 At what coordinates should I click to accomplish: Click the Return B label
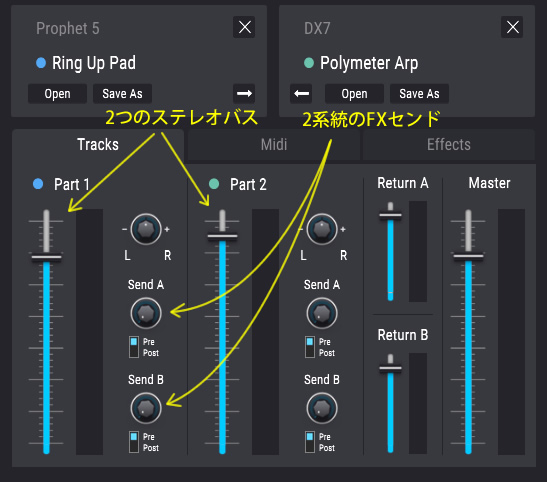click(403, 335)
